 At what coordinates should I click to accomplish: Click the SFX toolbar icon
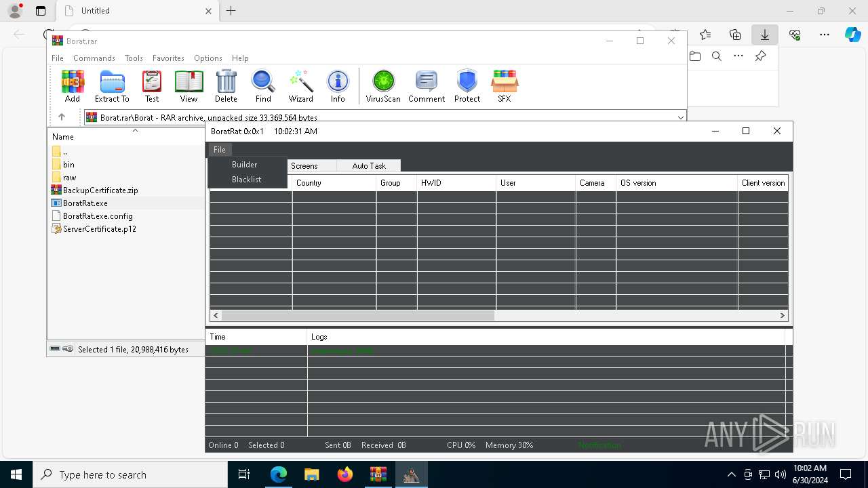(505, 86)
